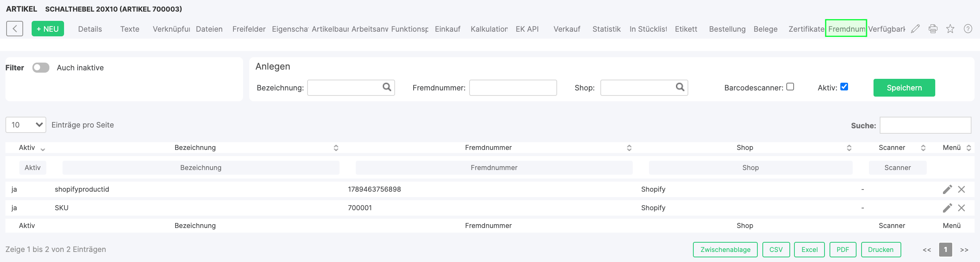Edit the shopifyproductid row with pencil icon

947,189
